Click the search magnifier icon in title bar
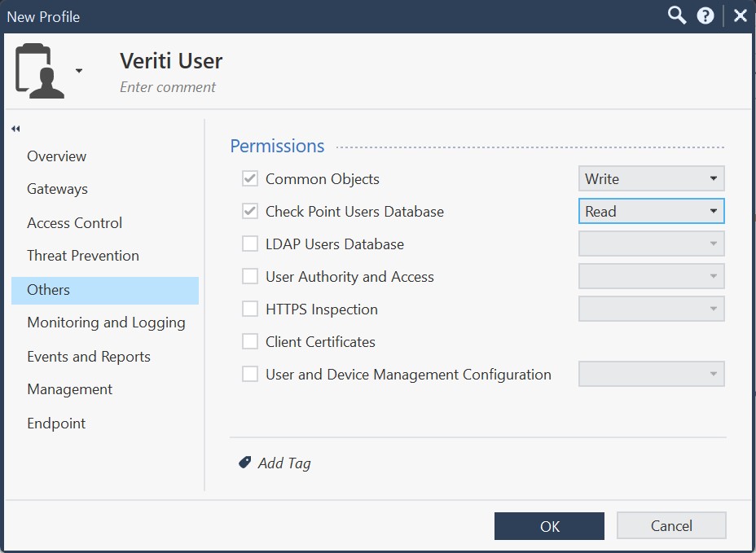This screenshot has width=756, height=553. coord(677,15)
